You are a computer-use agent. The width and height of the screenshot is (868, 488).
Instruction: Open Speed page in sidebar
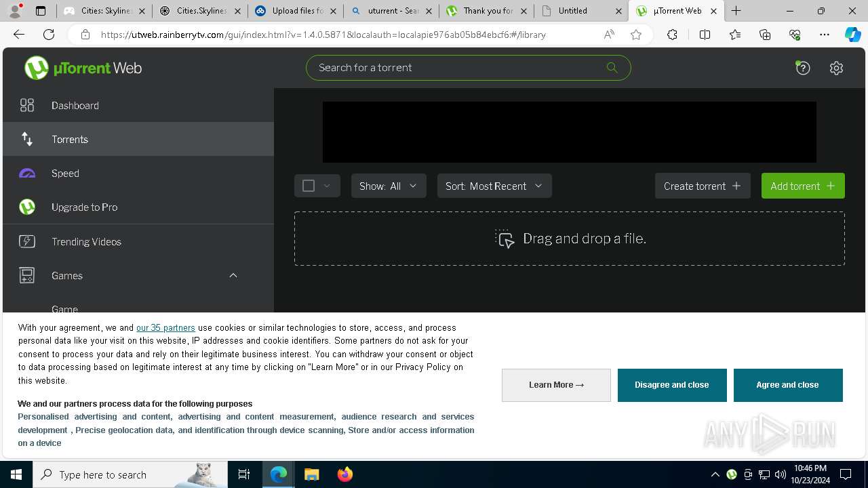138,174
